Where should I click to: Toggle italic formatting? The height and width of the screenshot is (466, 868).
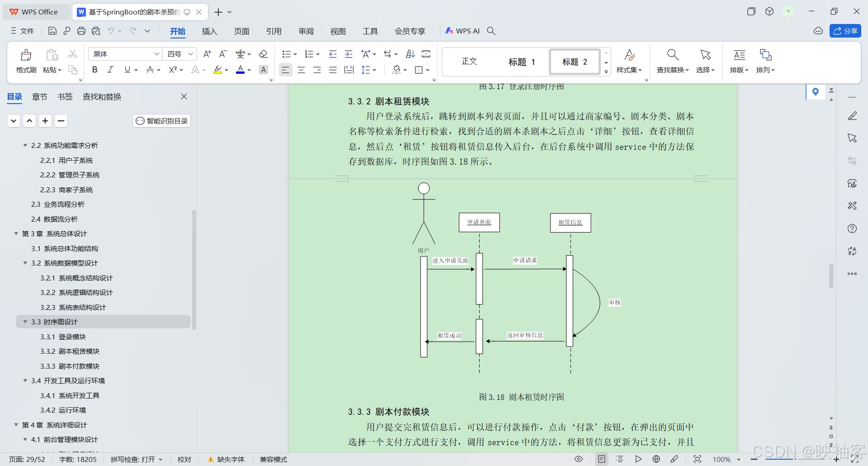[110, 70]
